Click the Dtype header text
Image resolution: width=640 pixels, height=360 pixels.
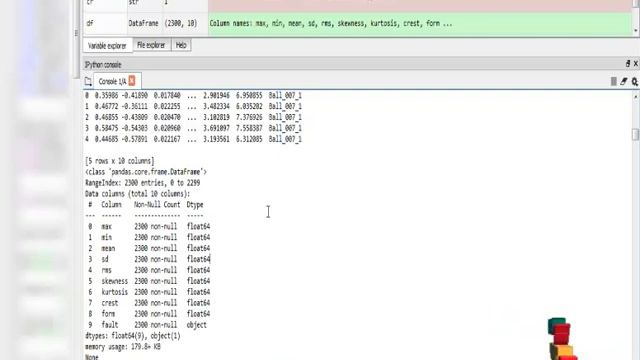point(195,205)
